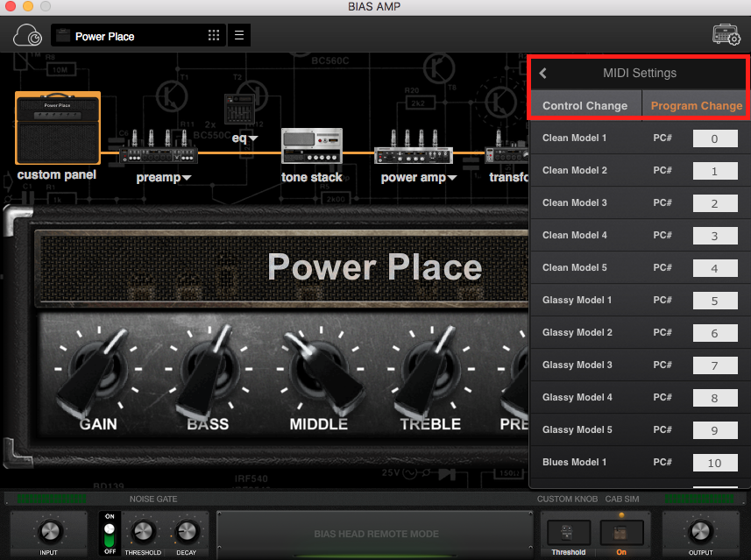Edit the PC# field for Glassy Model 3
Screen dimensions: 751x560
[715, 366]
